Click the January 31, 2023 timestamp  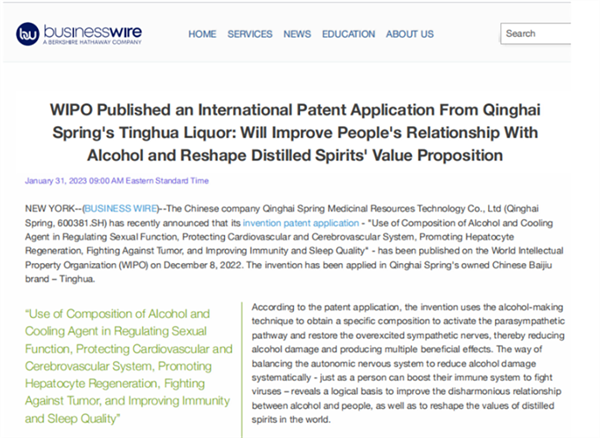117,181
